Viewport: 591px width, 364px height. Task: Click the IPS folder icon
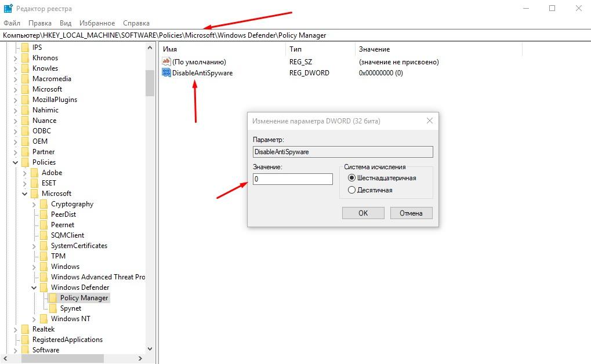click(x=26, y=48)
